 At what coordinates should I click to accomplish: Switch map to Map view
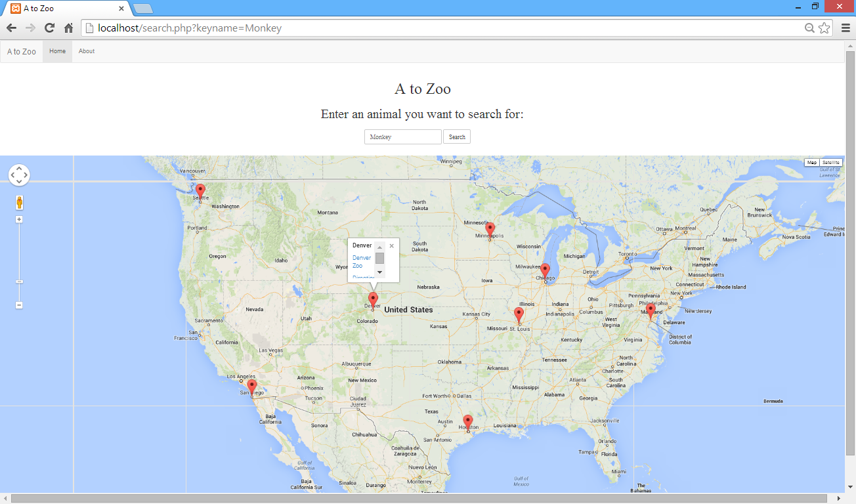pyautogui.click(x=812, y=162)
